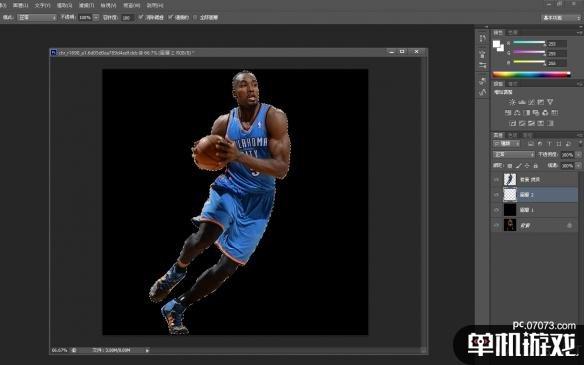Screen dimensions: 584x365
Task: Add a Photo Filter adjustment layer
Action: pos(536,113)
